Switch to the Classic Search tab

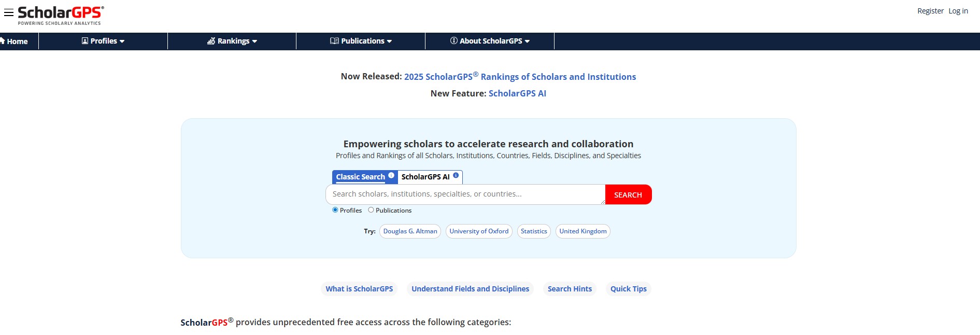(361, 177)
